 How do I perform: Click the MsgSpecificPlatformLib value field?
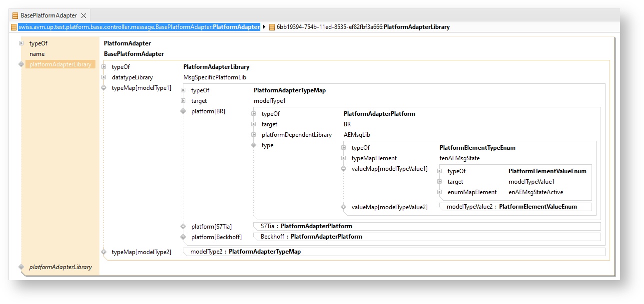point(214,77)
